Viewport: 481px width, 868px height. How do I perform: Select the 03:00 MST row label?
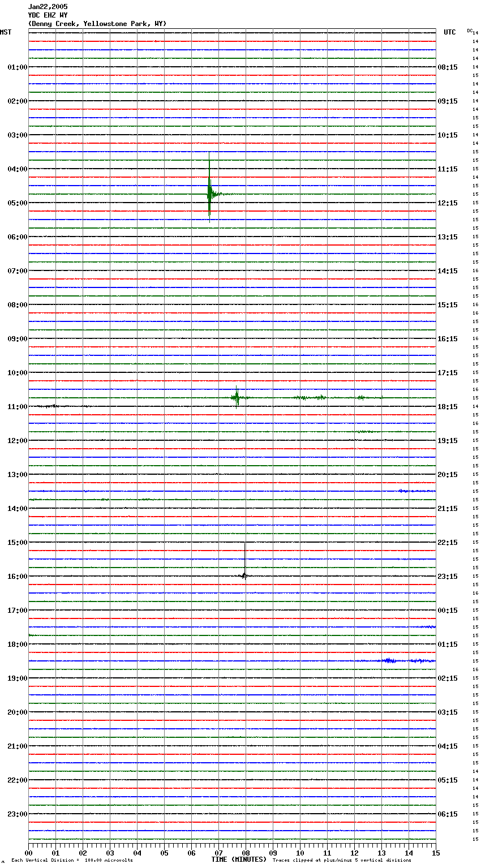point(18,135)
